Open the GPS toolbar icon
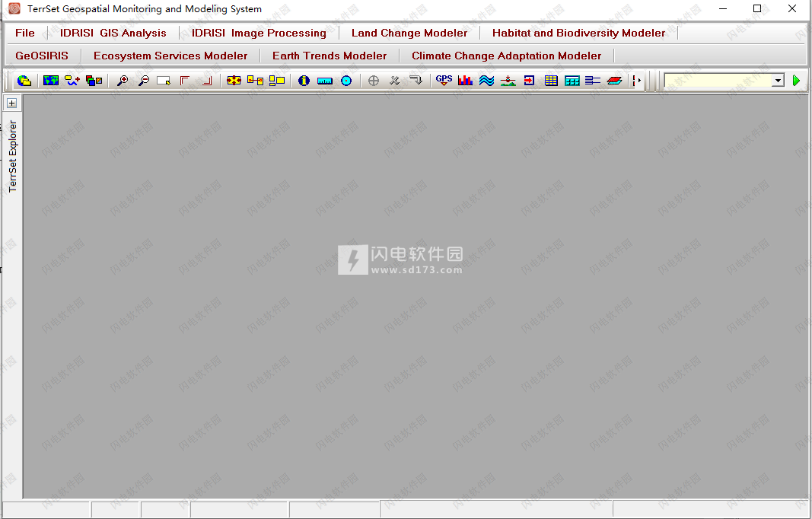The width and height of the screenshot is (812, 519). click(444, 80)
